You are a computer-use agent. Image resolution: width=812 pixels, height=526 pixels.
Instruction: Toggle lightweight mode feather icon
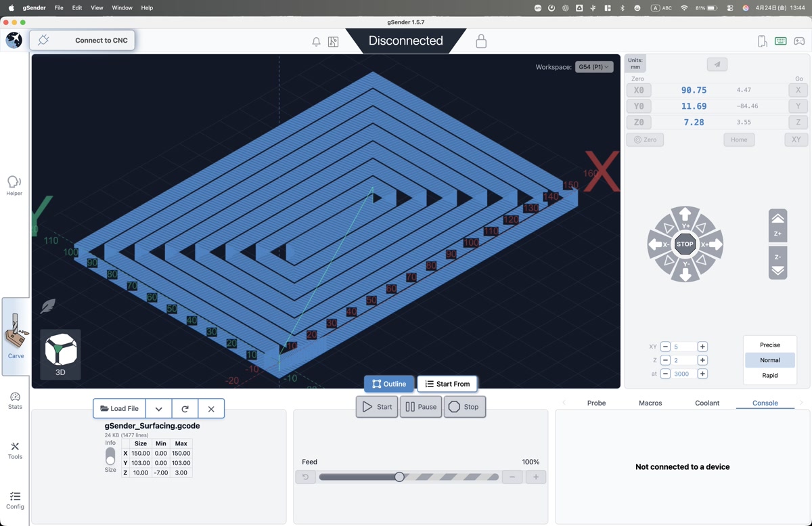(x=48, y=307)
